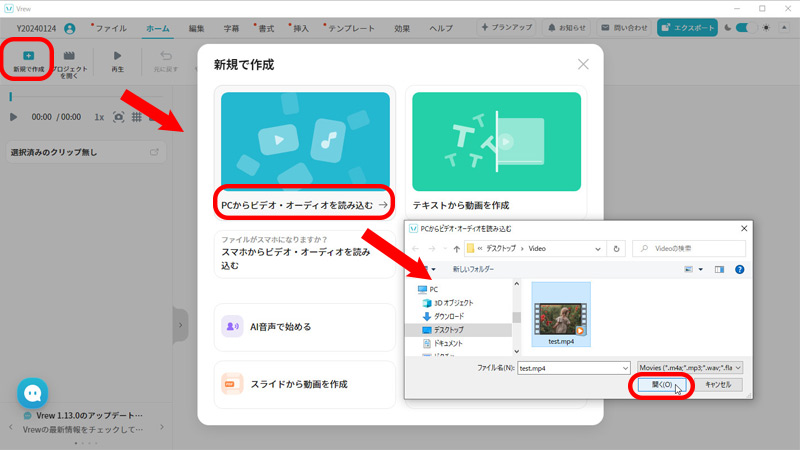Open the ヘルプ menu tab
Image resolution: width=800 pixels, height=450 pixels.
441,29
